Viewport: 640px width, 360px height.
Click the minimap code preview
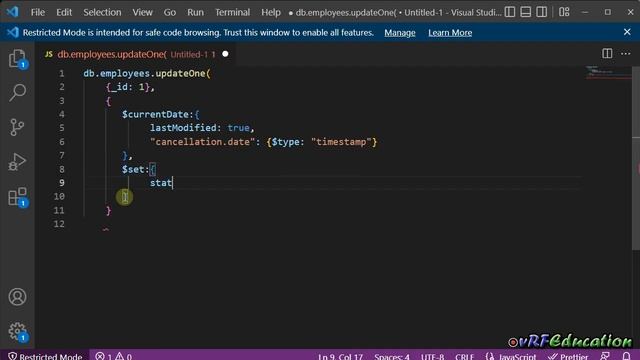coord(608,72)
